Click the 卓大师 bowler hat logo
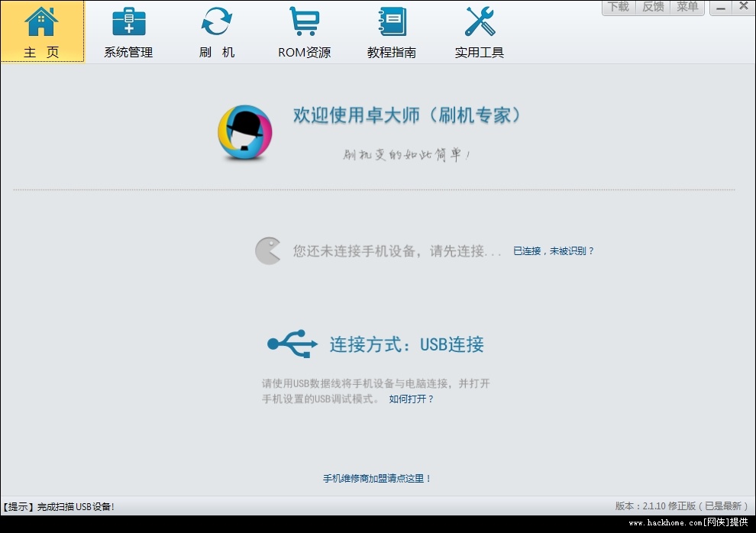The image size is (756, 533). (245, 133)
